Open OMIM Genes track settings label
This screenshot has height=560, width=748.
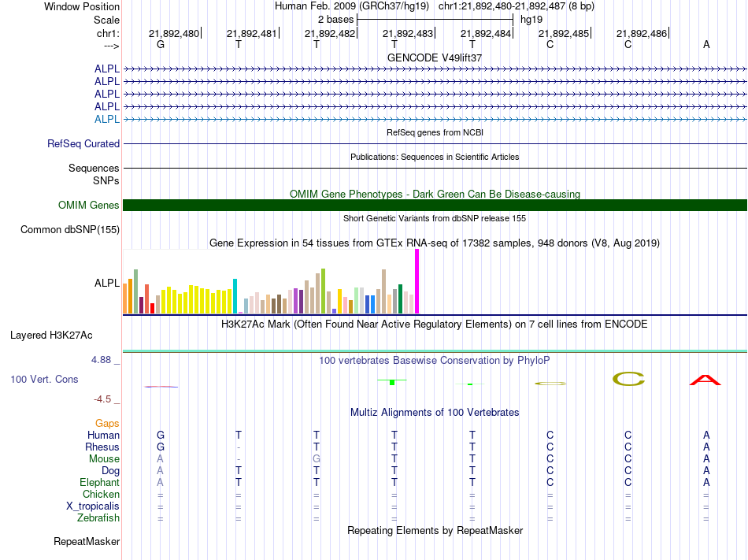tap(89, 205)
